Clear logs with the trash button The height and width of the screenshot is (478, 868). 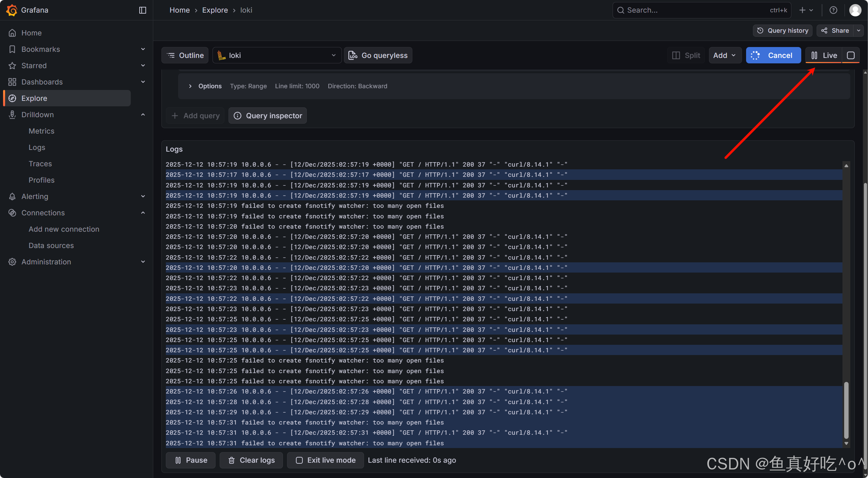tap(251, 460)
